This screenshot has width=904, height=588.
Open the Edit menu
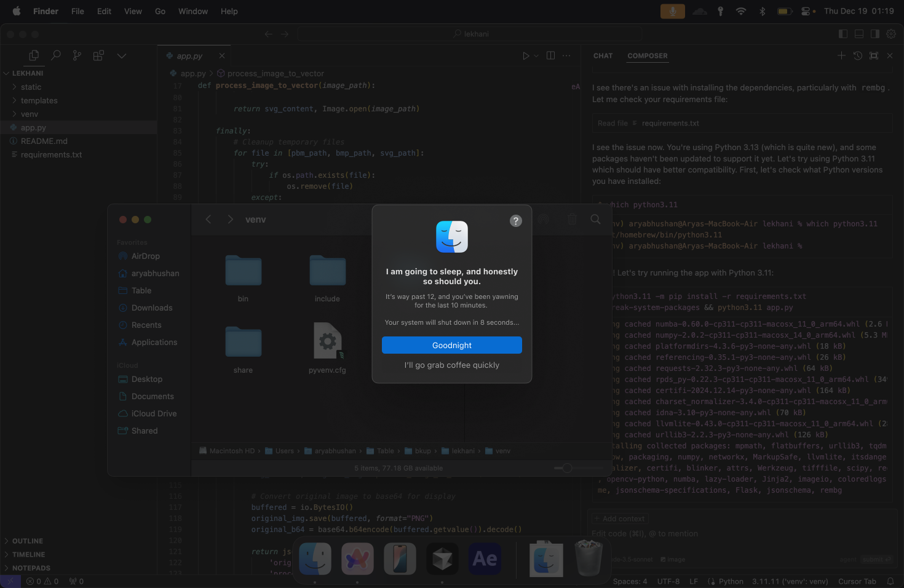[x=104, y=11]
